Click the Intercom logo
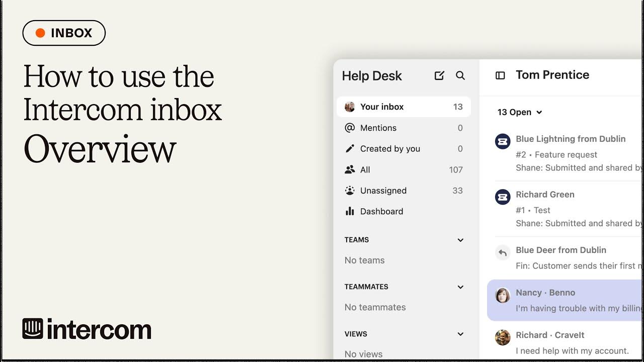 click(87, 329)
